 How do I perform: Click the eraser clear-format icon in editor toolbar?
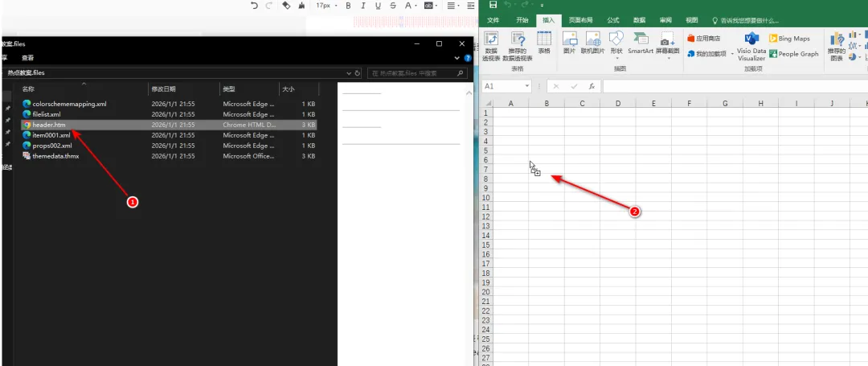coord(286,6)
